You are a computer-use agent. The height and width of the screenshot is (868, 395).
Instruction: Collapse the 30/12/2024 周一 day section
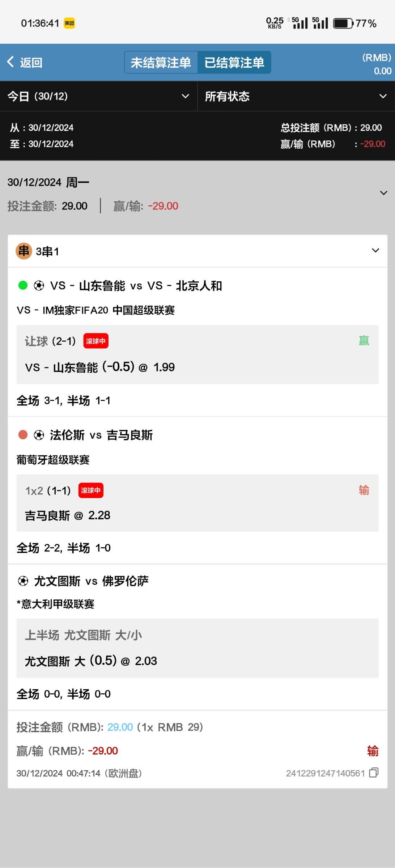[x=383, y=193]
